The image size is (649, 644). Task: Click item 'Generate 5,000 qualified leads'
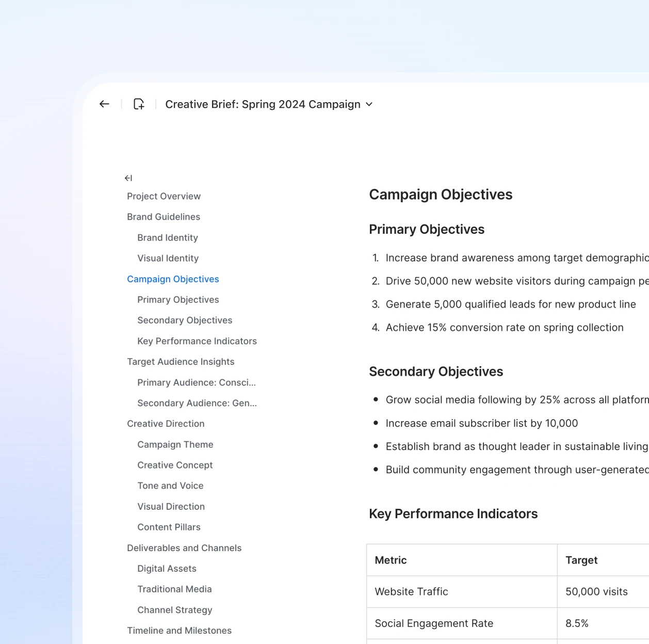tap(511, 304)
